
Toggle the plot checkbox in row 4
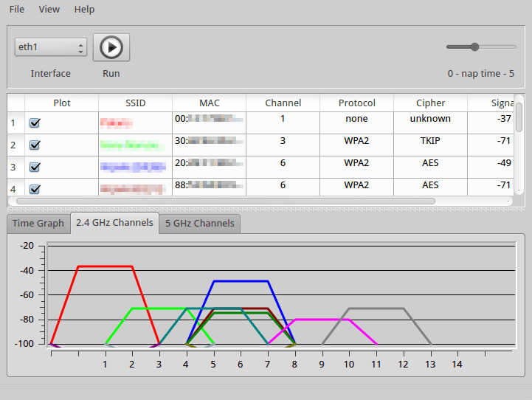pos(35,189)
